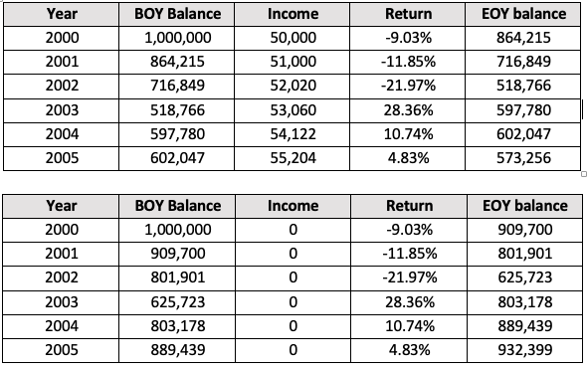Select the 55,204 income cell for 2005
The image size is (588, 369).
tap(293, 158)
